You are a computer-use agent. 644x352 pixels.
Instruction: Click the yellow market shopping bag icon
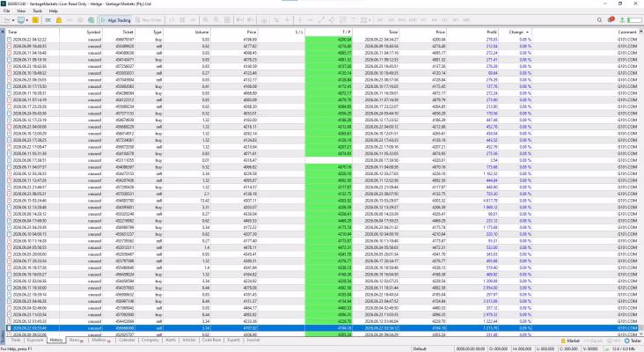pyautogui.click(x=59, y=19)
